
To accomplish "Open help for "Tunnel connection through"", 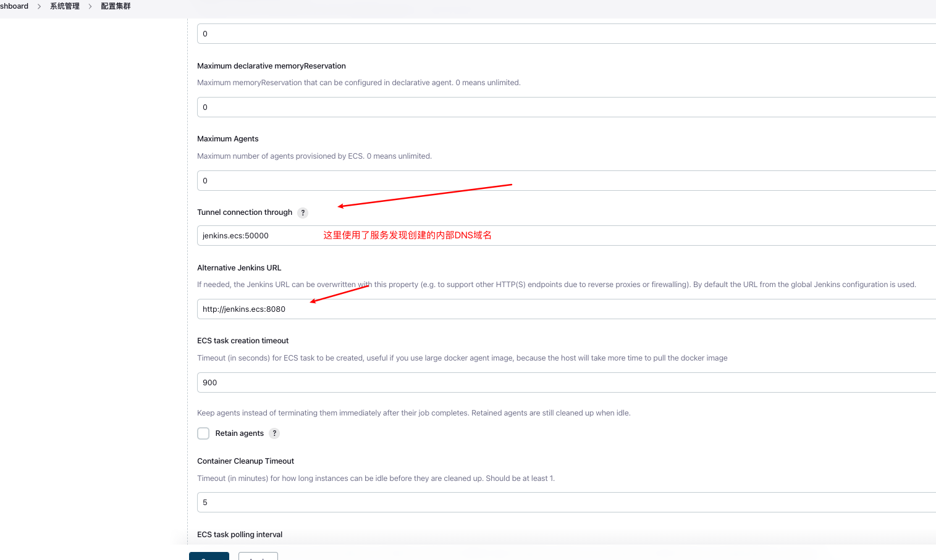I will click(303, 212).
